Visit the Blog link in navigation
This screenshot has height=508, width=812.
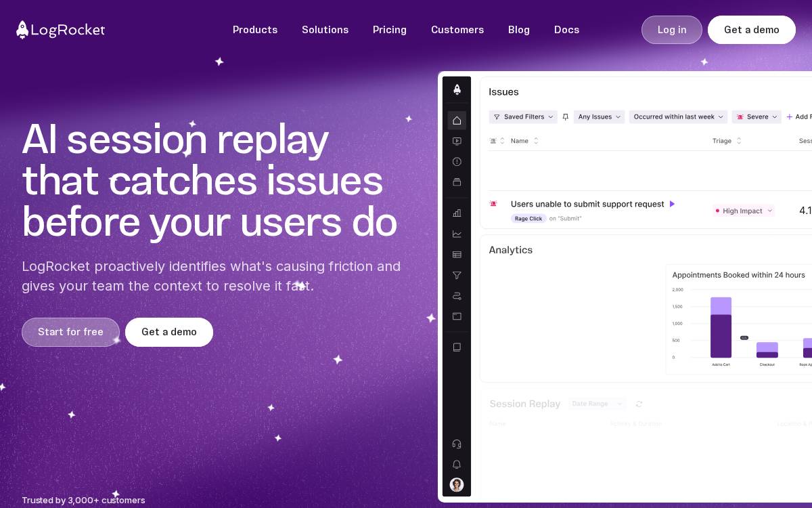(x=519, y=30)
